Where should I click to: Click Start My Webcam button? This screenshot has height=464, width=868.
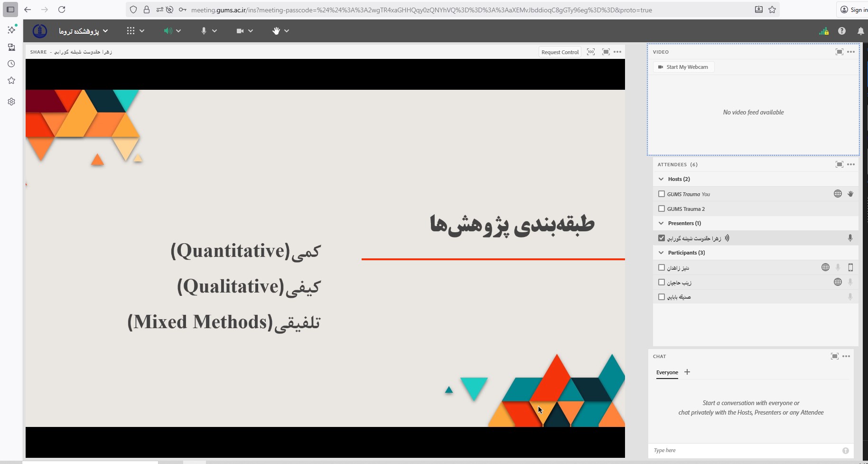click(683, 67)
